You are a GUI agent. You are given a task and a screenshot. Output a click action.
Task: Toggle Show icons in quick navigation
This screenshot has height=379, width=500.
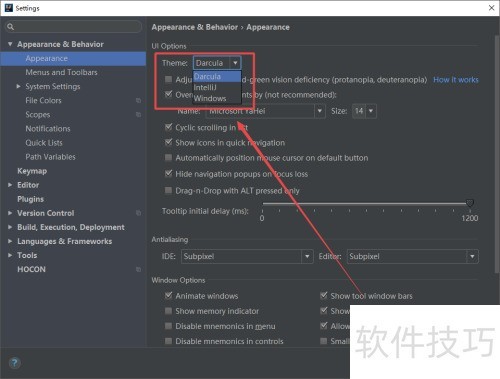[x=169, y=143]
